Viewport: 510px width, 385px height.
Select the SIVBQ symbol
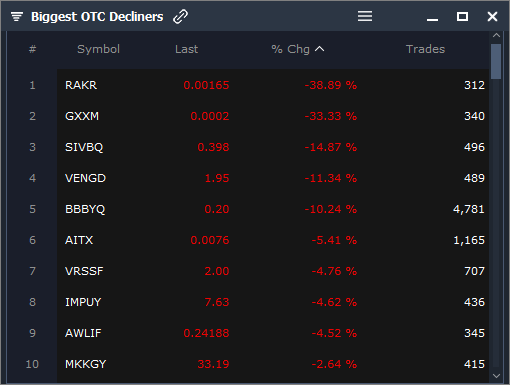pyautogui.click(x=84, y=147)
